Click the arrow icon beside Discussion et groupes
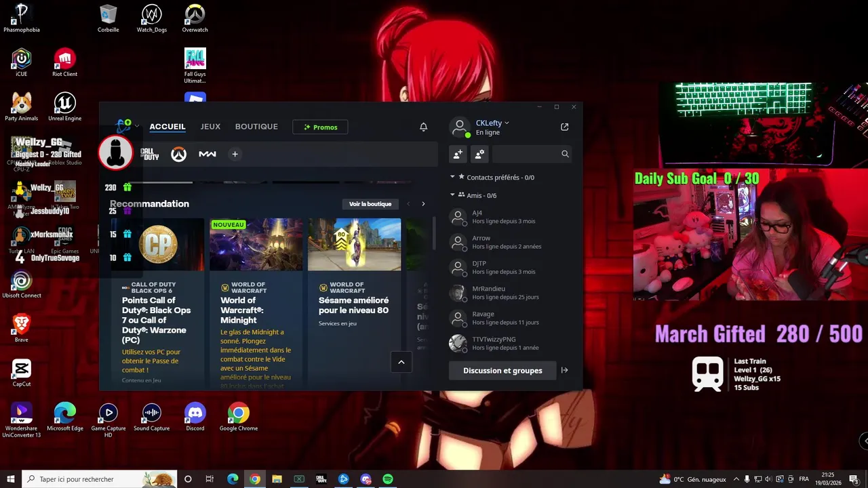Viewport: 868px width, 488px height. (x=564, y=371)
